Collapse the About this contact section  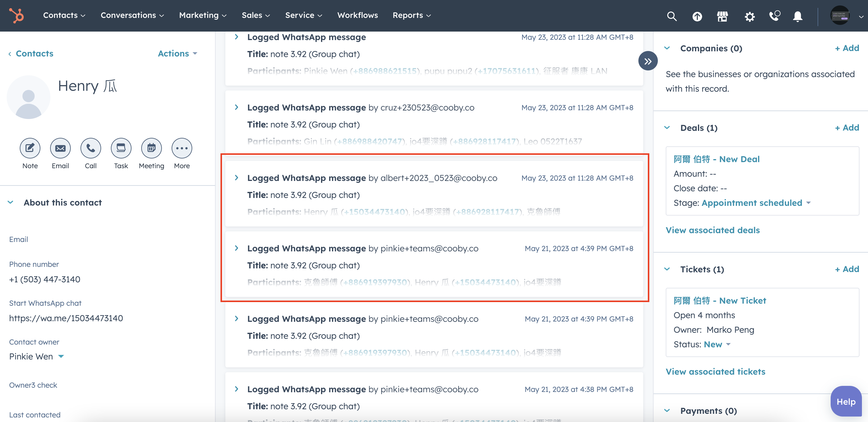pyautogui.click(x=10, y=202)
